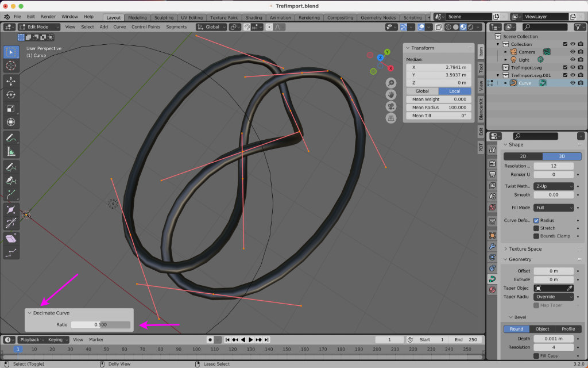Switch curve shape to 2D
This screenshot has height=368, width=588.
click(523, 156)
